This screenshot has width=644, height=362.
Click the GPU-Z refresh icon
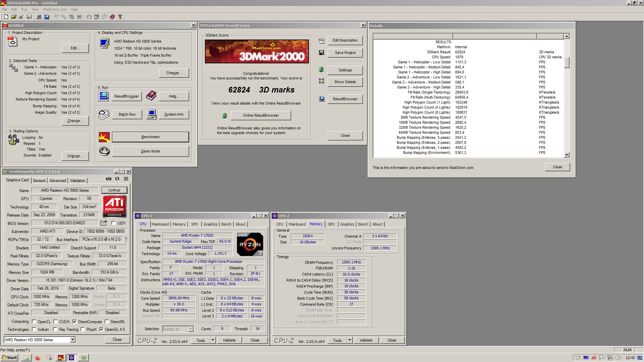(117, 179)
